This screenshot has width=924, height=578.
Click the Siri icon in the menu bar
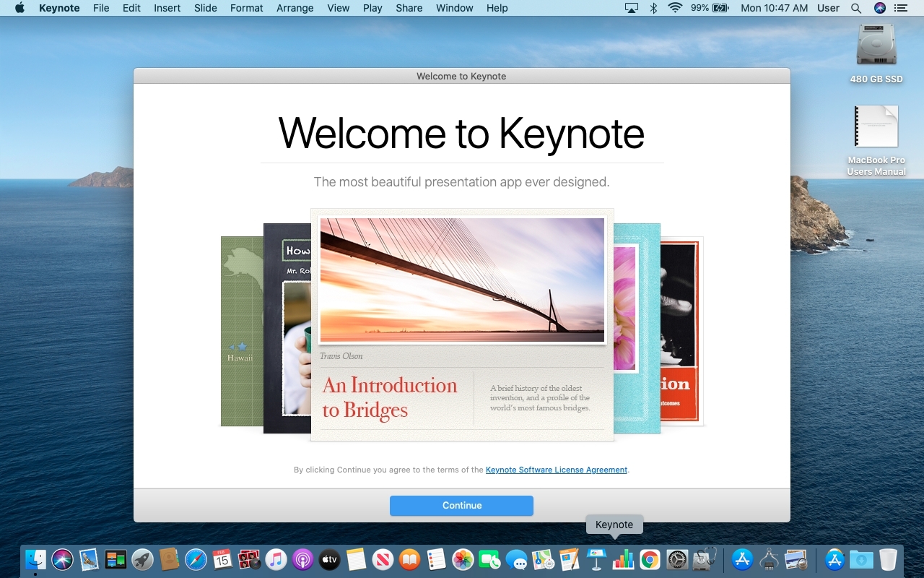[x=879, y=8]
